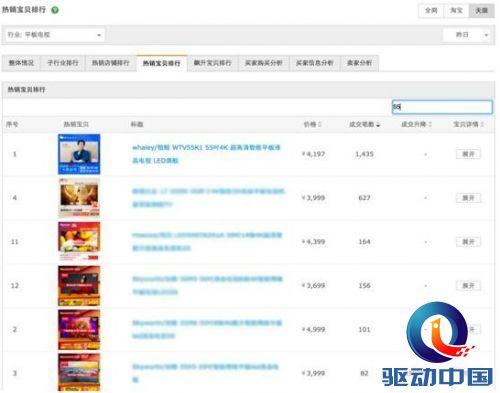Click price value ¥4,399
Screen dimensions: 500x393
point(313,242)
